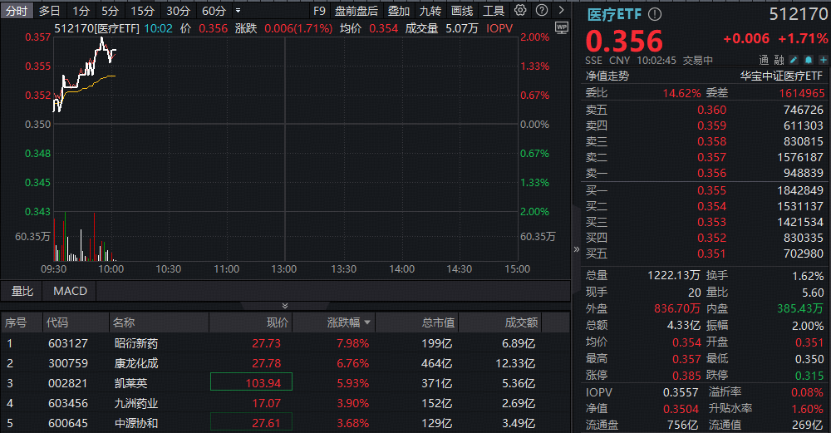The height and width of the screenshot is (433, 831).
Task: Switch to the 5分 chart tab
Action: [110, 10]
